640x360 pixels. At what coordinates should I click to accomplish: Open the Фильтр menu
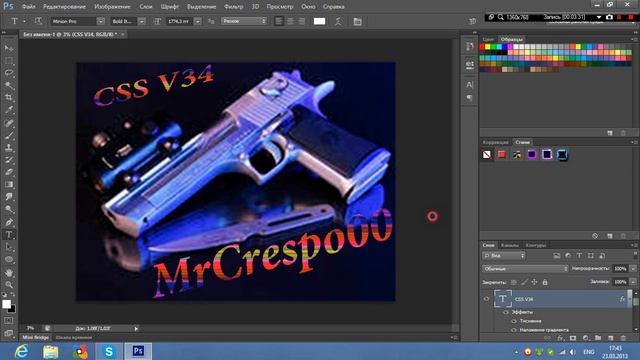coord(233,7)
